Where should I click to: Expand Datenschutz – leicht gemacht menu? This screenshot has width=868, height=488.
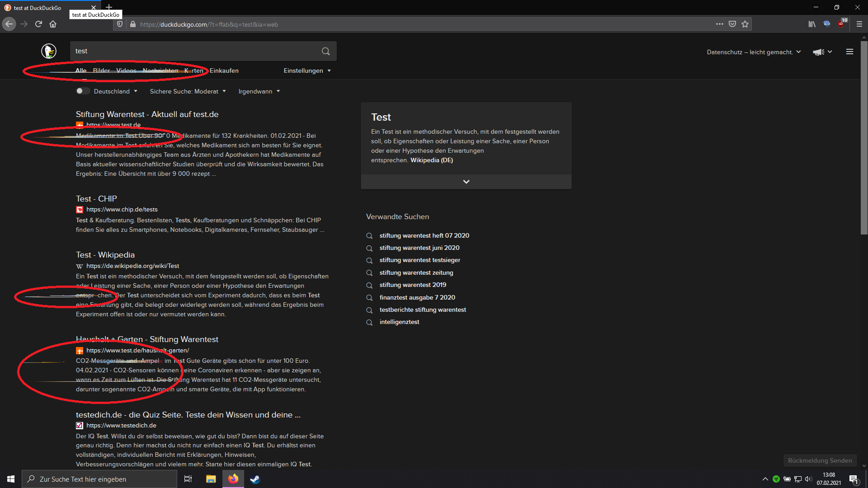[x=754, y=52]
